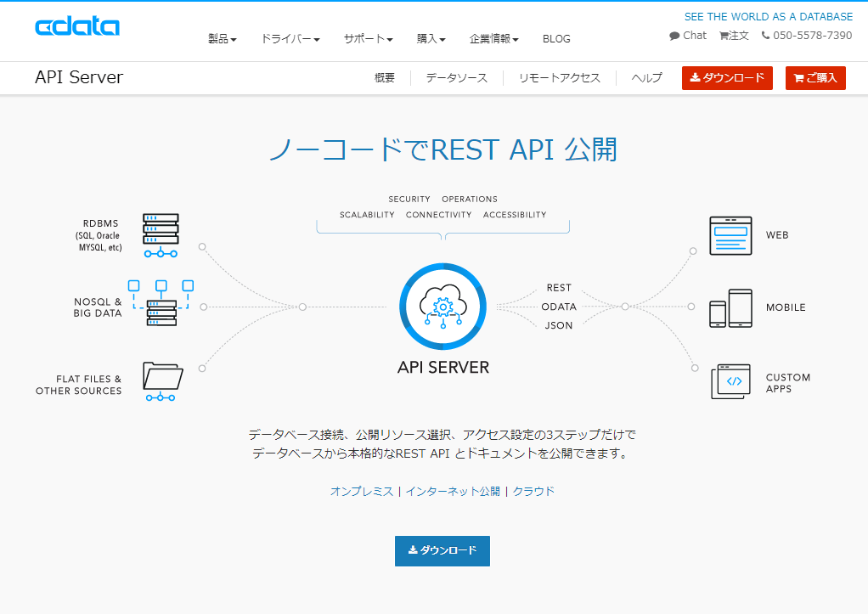Click the CUSTOM APPS label text

(787, 383)
